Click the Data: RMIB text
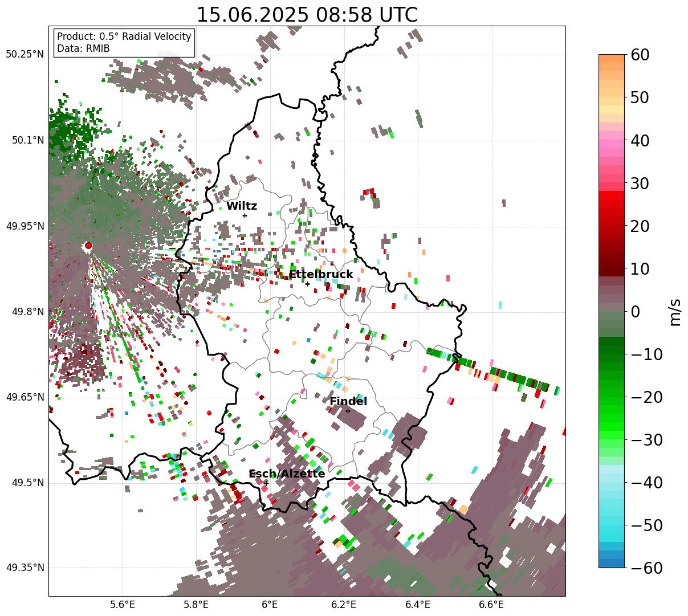688x616 pixels. coord(83,48)
